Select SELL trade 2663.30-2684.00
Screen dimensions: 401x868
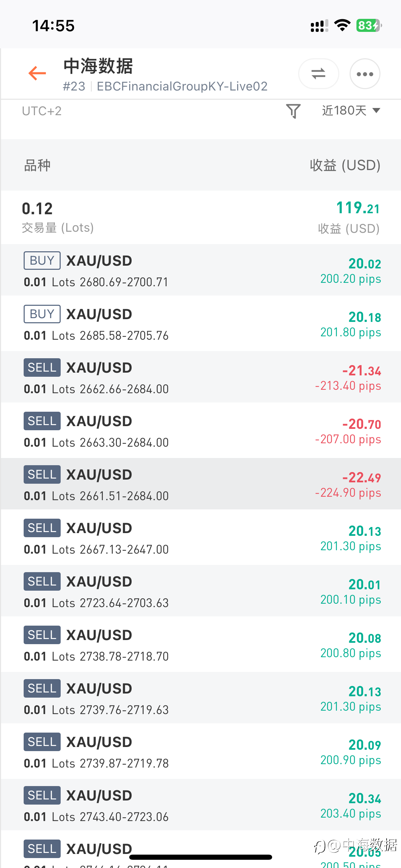[x=200, y=431]
